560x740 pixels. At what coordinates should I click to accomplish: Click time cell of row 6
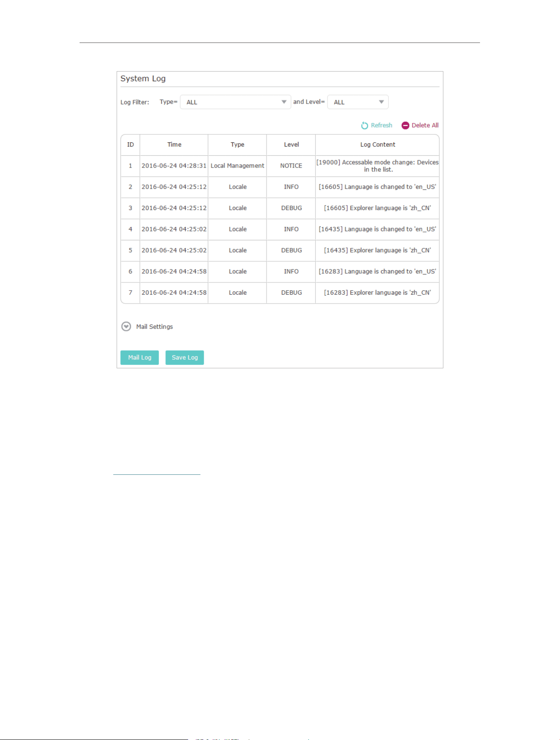(x=174, y=272)
